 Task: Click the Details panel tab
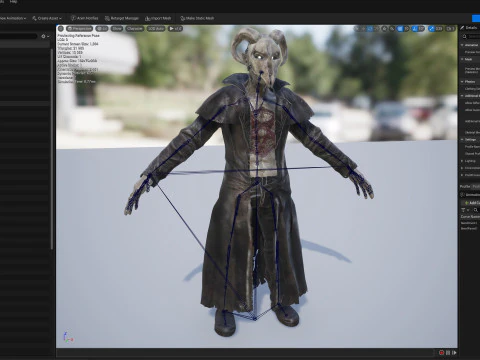(x=470, y=28)
